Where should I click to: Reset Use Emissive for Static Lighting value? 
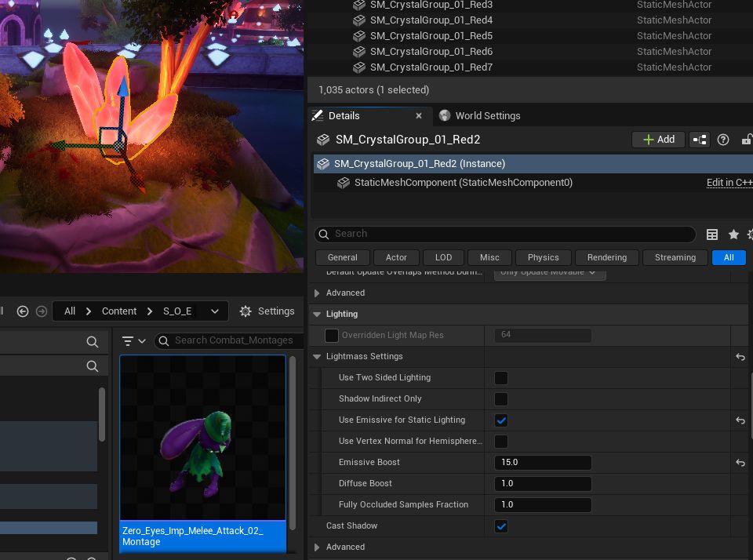[x=740, y=420]
